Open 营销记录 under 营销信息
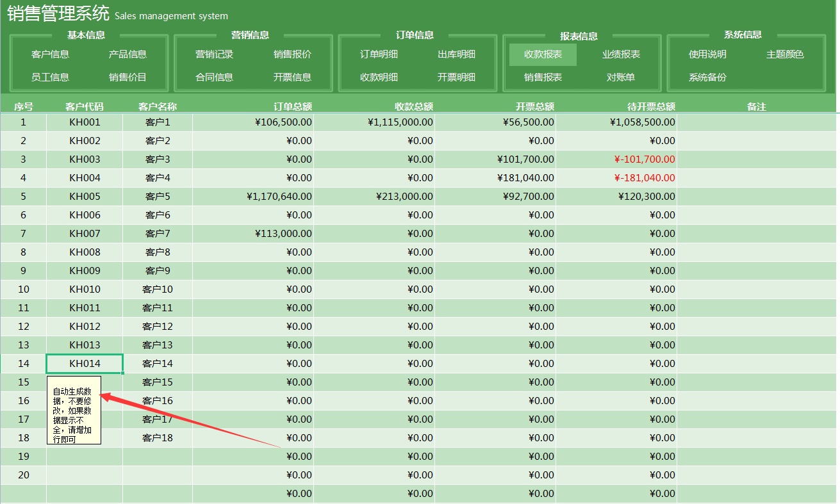 click(213, 54)
